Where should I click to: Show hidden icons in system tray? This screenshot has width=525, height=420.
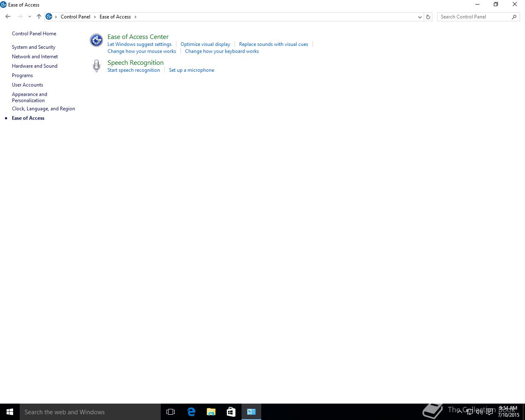coord(459,411)
